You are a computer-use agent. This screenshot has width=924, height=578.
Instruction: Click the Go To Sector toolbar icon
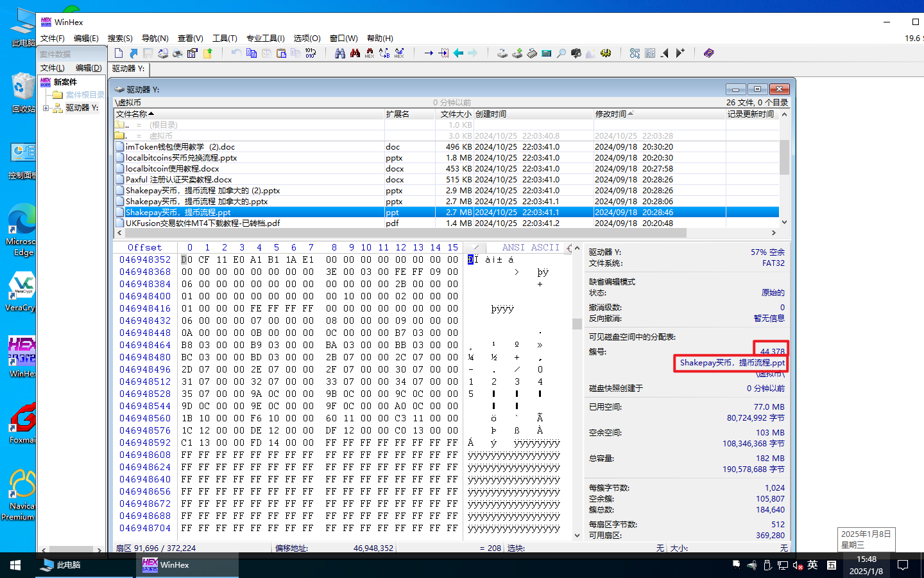tap(443, 53)
